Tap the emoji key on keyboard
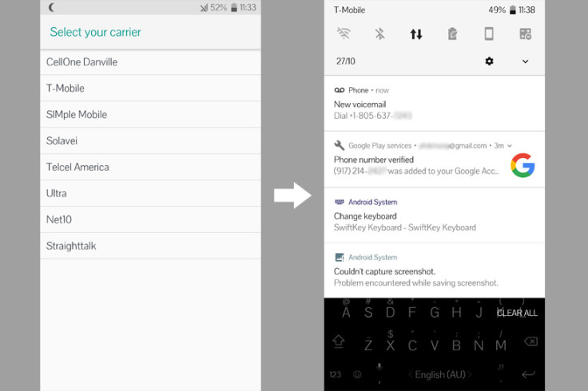 (x=357, y=374)
